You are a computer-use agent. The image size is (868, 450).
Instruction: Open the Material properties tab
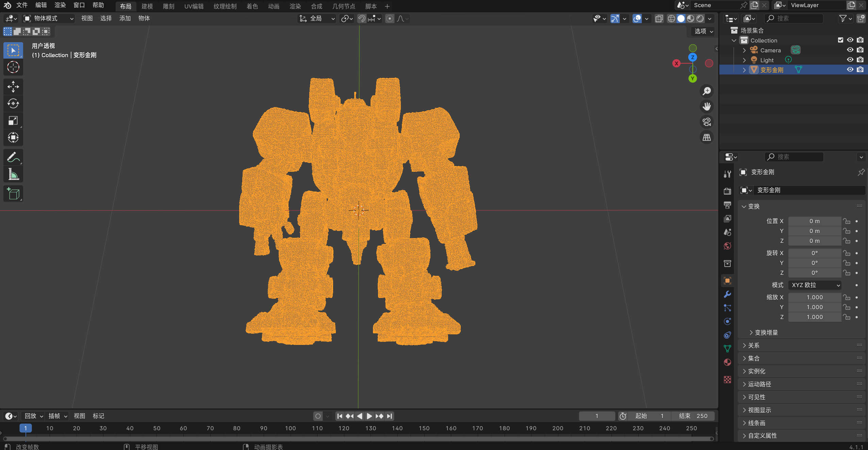point(727,362)
